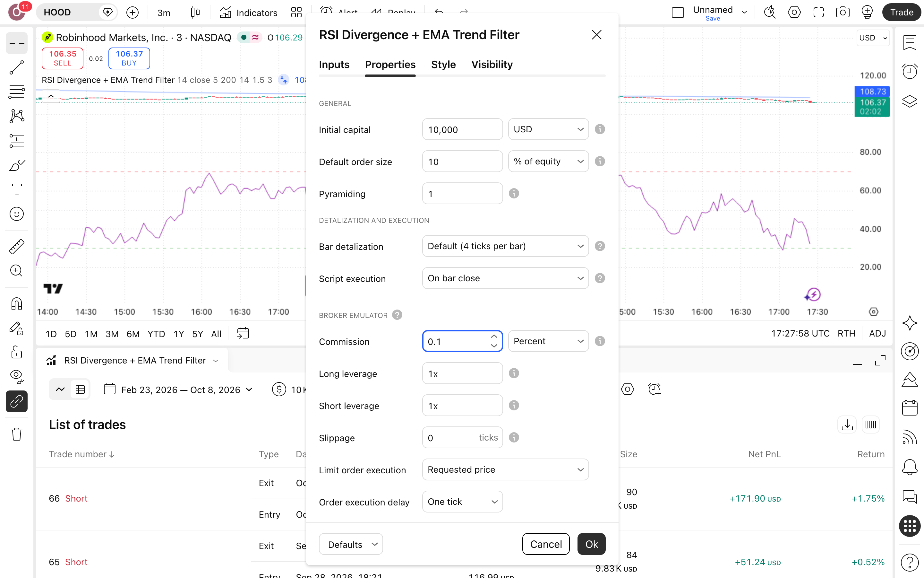Open Initial capital currency USD dropdown
924x578 pixels.
tap(548, 129)
